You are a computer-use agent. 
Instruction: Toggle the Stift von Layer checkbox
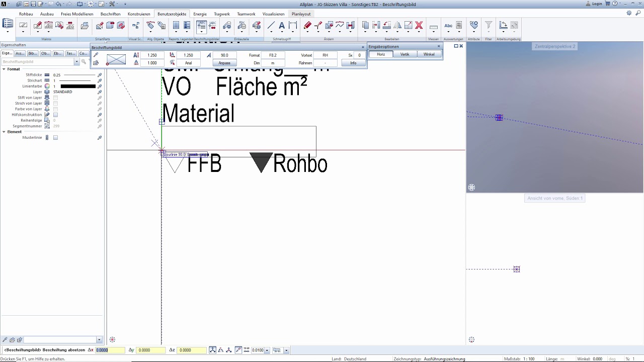(55, 98)
